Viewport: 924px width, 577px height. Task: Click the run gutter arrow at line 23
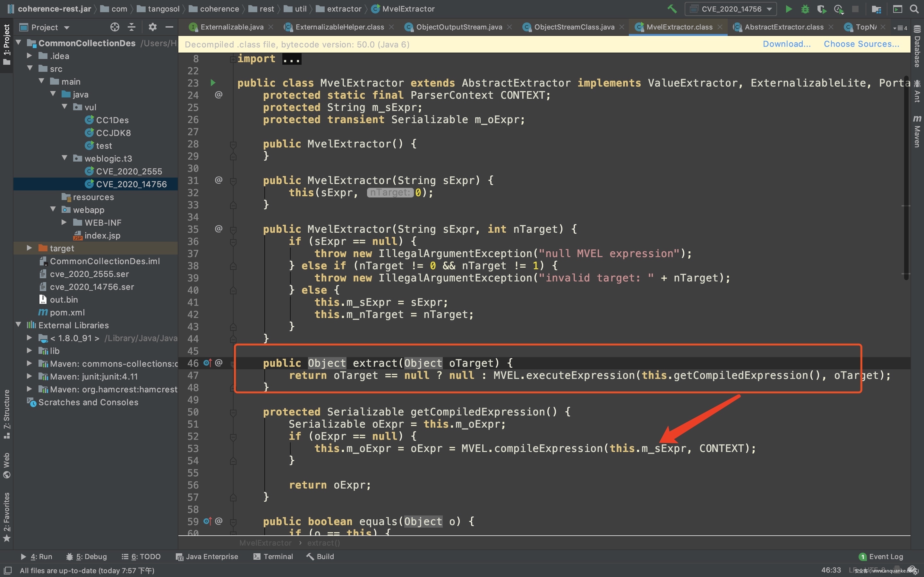pyautogui.click(x=213, y=83)
